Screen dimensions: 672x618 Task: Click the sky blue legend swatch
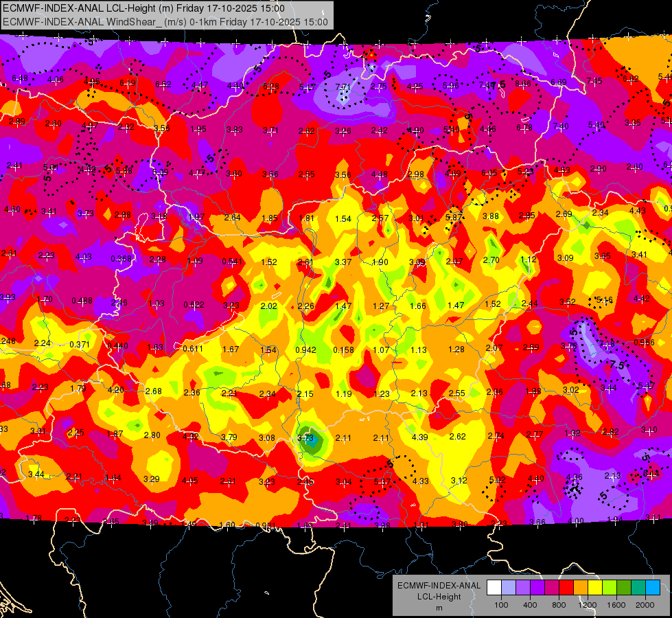click(653, 588)
